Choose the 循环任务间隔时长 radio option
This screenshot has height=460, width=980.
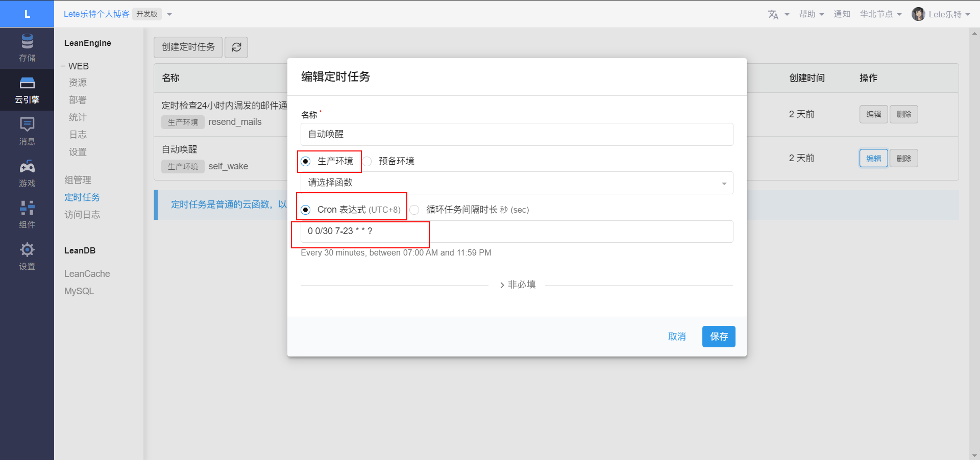pos(414,210)
